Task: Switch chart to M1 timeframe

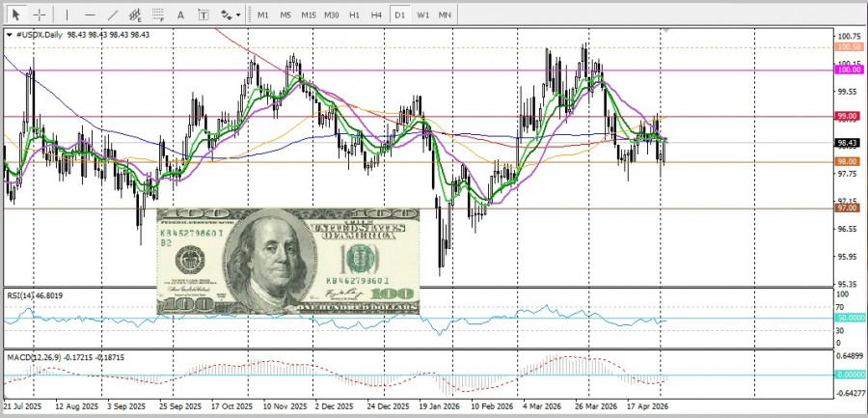Action: pyautogui.click(x=263, y=15)
